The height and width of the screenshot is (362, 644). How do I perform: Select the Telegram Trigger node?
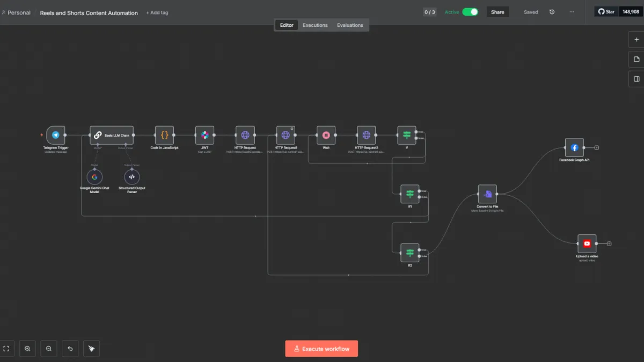[56, 135]
